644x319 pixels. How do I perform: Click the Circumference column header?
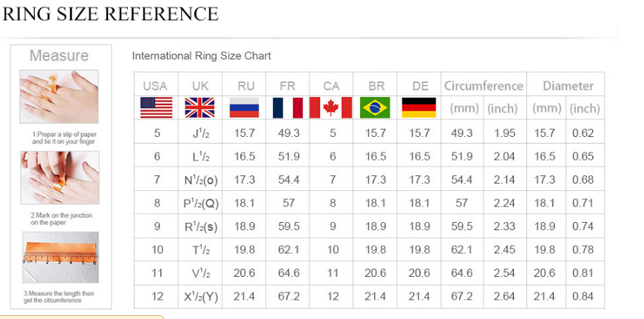(484, 86)
